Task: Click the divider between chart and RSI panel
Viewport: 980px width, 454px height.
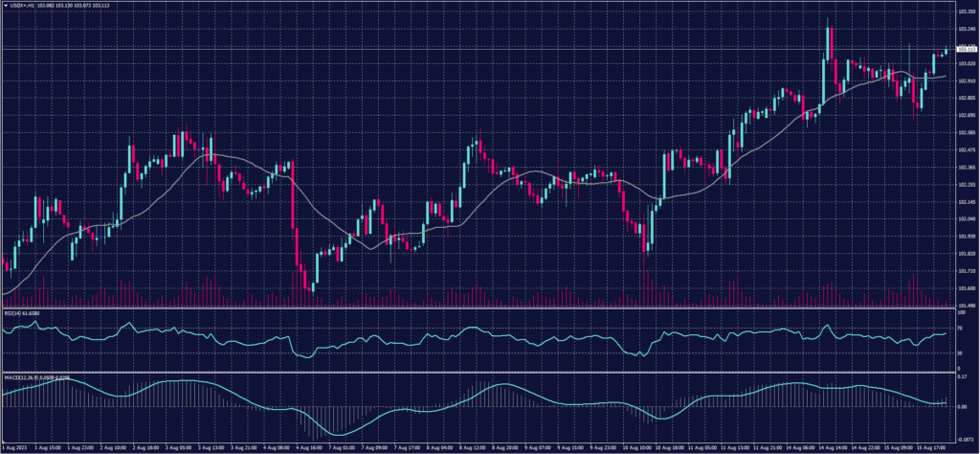Action: [x=479, y=308]
